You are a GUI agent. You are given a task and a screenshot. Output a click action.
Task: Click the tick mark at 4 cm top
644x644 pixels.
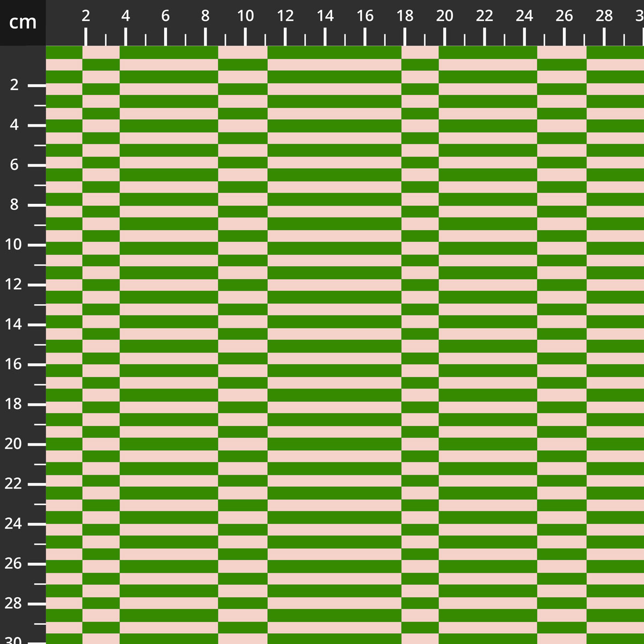[x=126, y=36]
